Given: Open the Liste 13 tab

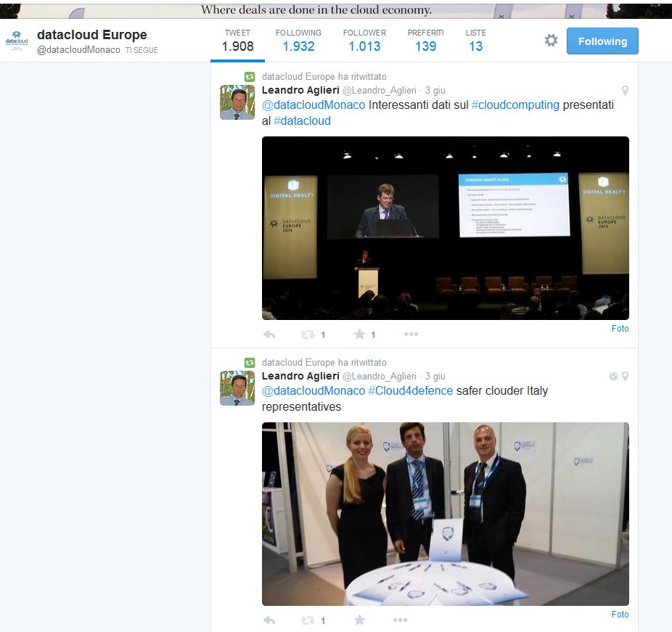Looking at the screenshot, I should tap(476, 41).
